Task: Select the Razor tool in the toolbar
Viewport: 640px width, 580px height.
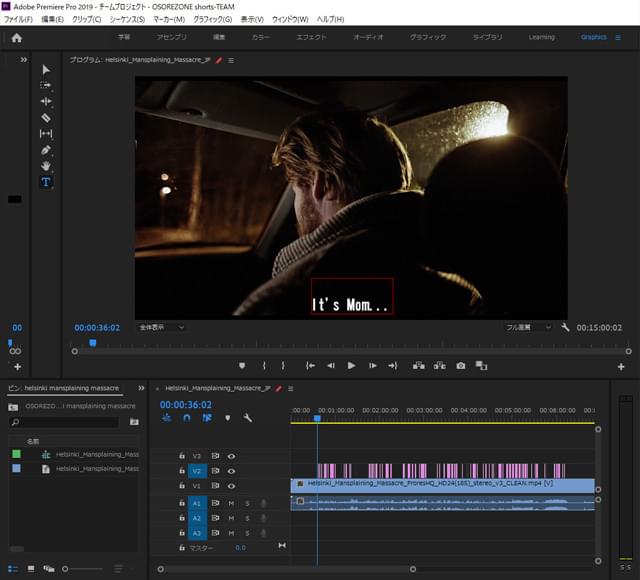Action: 46,118
